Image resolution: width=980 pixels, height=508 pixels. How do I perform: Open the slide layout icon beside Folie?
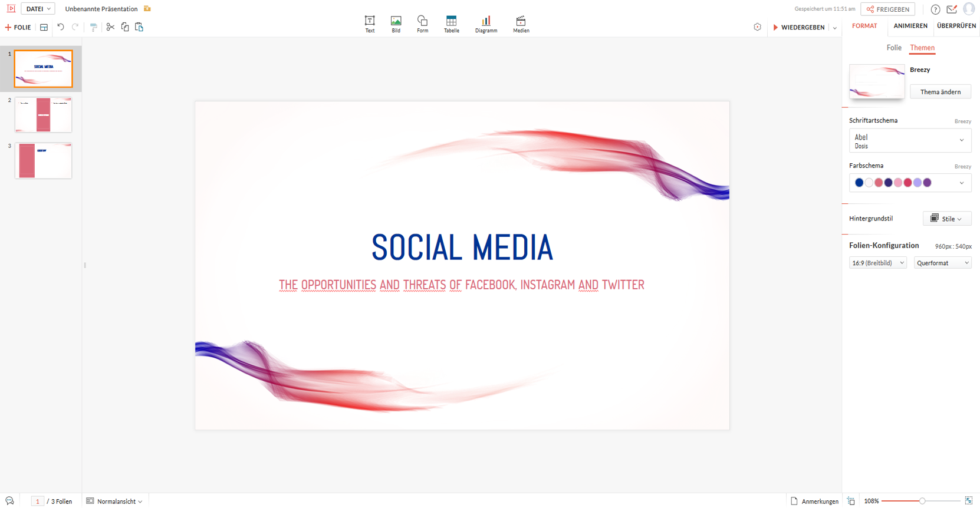[44, 27]
